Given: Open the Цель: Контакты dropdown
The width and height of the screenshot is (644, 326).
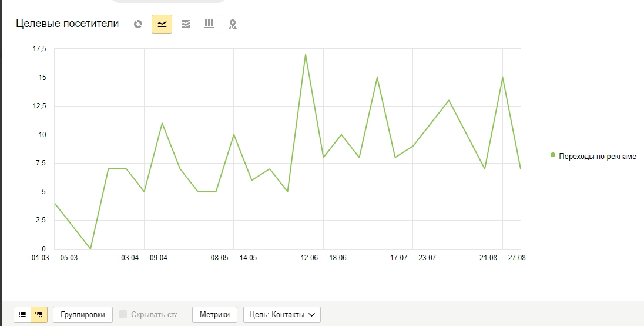Looking at the screenshot, I should 282,315.
